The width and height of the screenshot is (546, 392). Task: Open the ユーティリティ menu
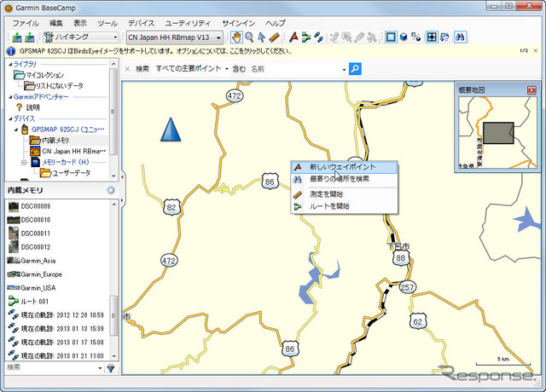point(188,23)
